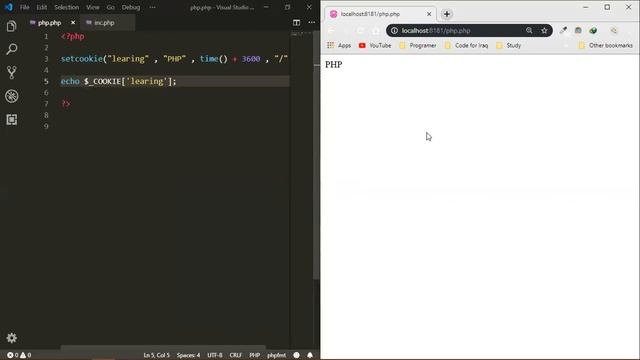Open Programer bookmarks folder

click(418, 45)
